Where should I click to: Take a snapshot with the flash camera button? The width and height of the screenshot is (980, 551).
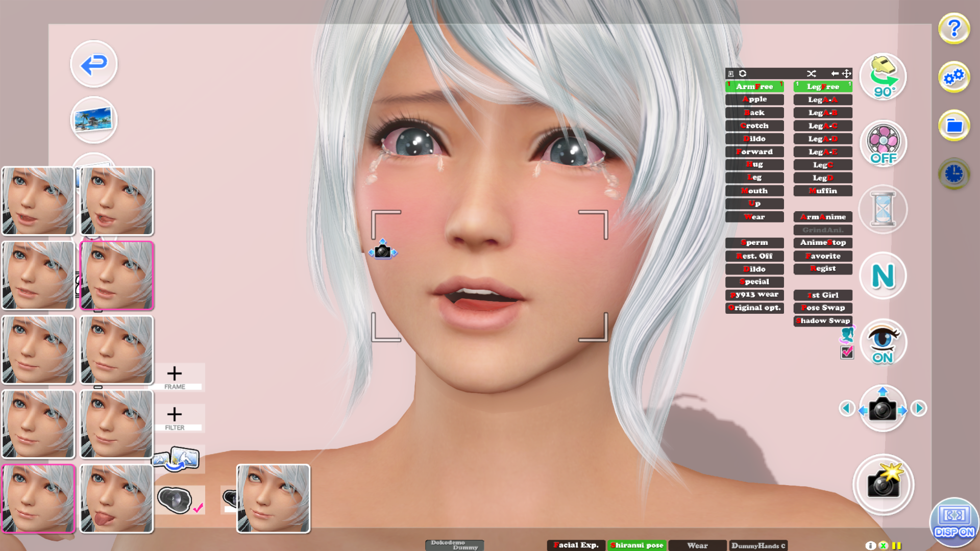click(883, 484)
